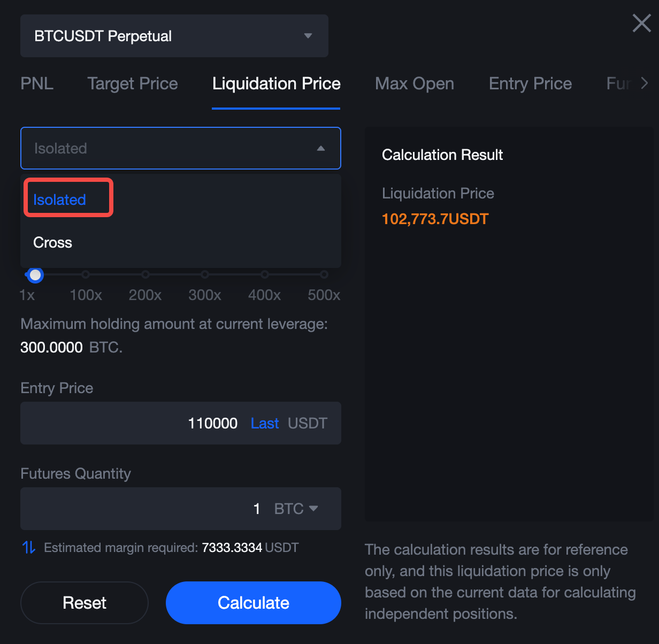The width and height of the screenshot is (659, 644).
Task: Open the BTC quantity unit dropdown
Action: (x=296, y=509)
